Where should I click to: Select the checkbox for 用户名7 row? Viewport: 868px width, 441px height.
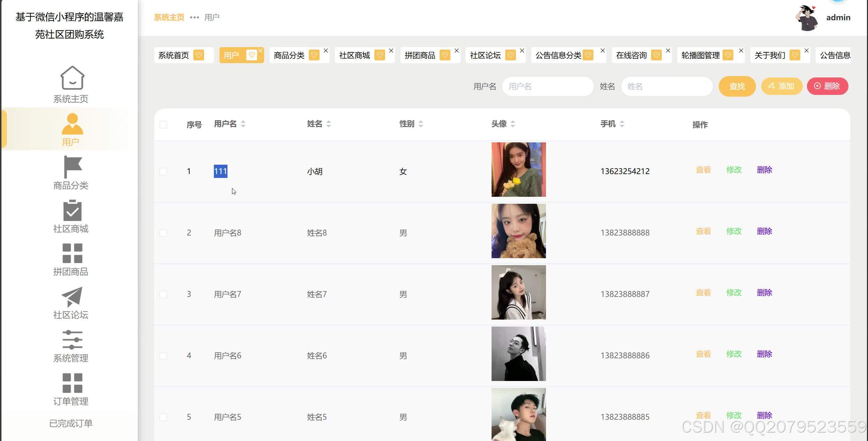pyautogui.click(x=163, y=294)
